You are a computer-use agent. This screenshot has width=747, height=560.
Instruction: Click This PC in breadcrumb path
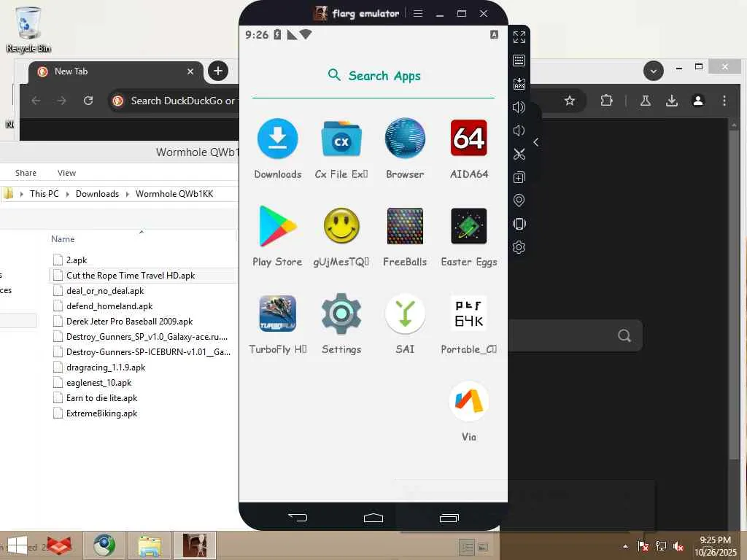[44, 194]
